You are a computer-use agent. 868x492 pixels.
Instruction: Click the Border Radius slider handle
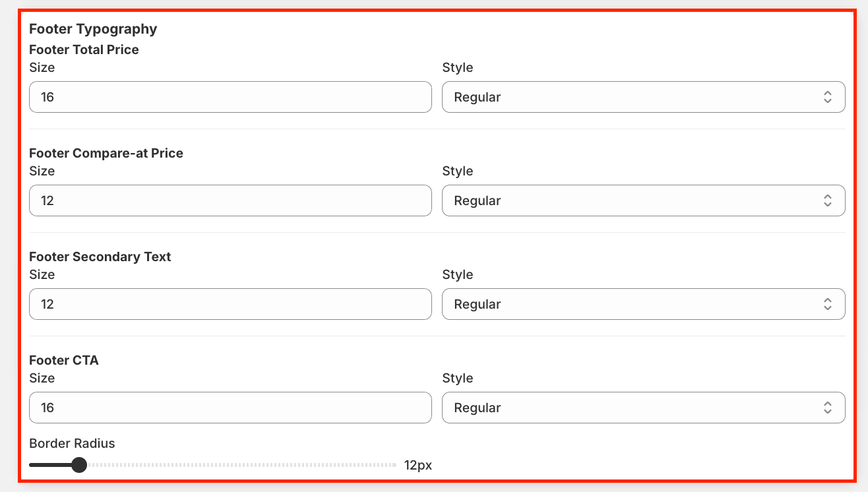79,465
